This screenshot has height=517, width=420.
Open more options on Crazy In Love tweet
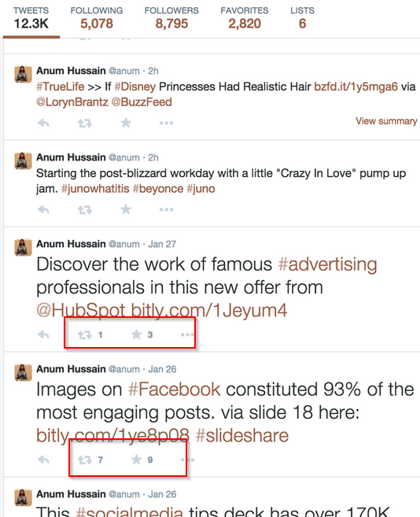(166, 209)
